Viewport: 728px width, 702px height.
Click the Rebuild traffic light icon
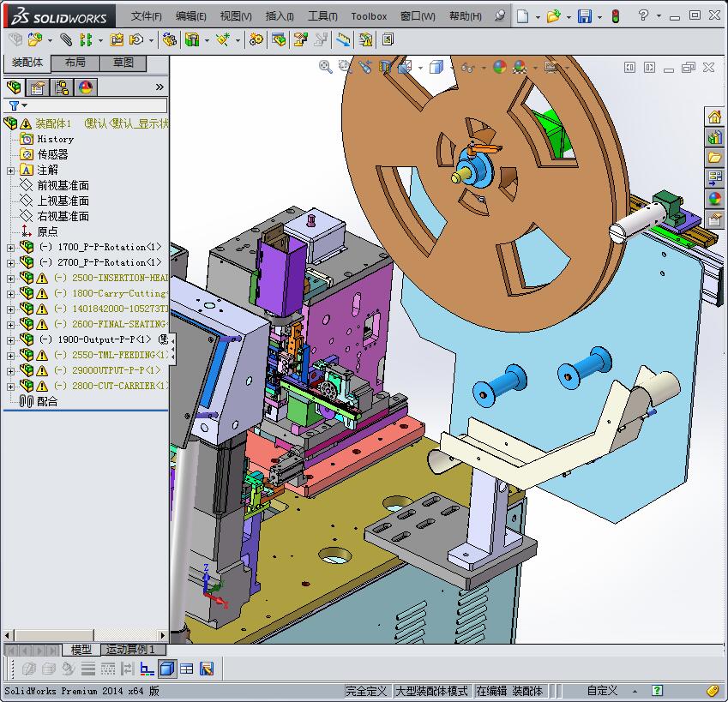coord(616,16)
